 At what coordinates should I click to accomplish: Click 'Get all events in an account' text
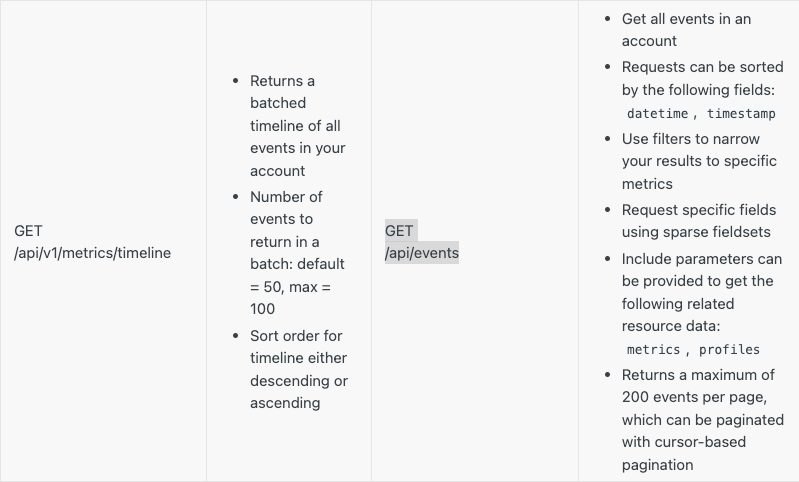tap(686, 30)
